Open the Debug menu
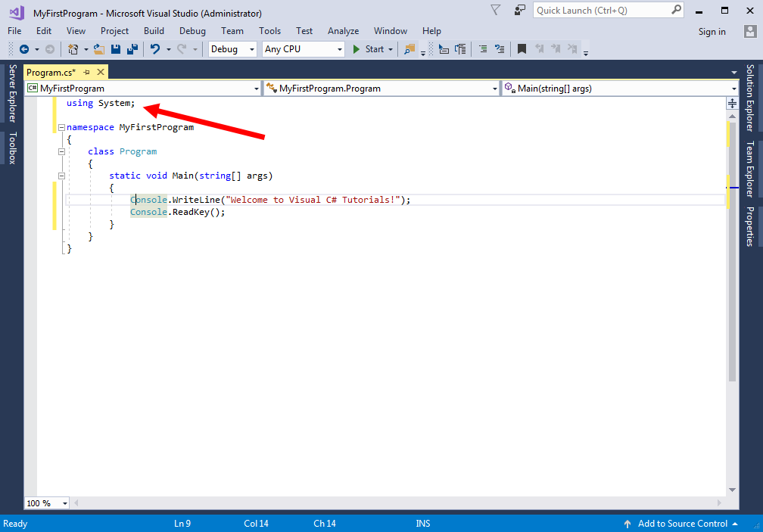Image resolution: width=763 pixels, height=532 pixels. [192, 31]
